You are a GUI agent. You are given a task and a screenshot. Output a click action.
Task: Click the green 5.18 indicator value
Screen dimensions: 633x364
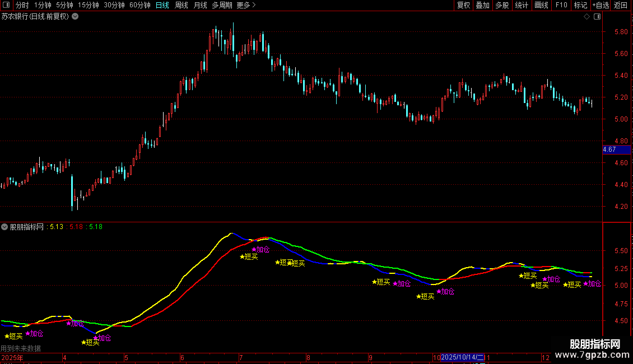pos(96,227)
